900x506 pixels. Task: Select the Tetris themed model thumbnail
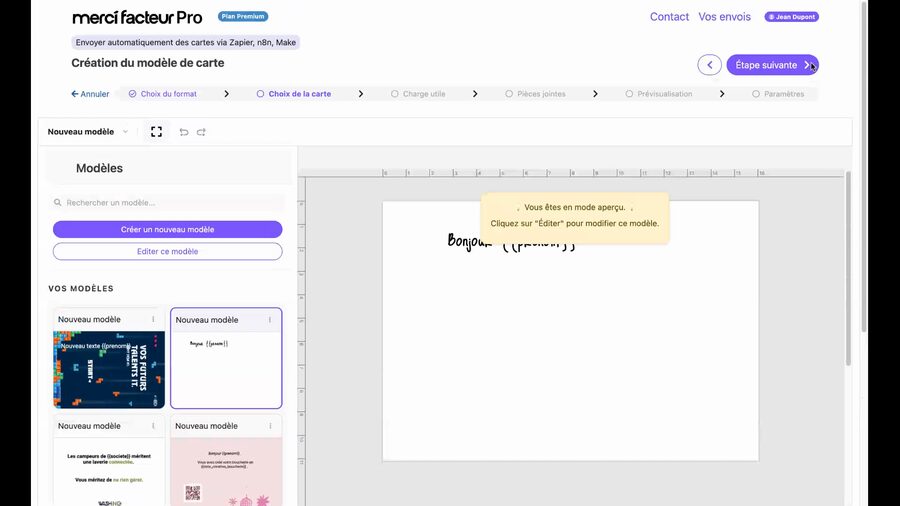coord(109,369)
